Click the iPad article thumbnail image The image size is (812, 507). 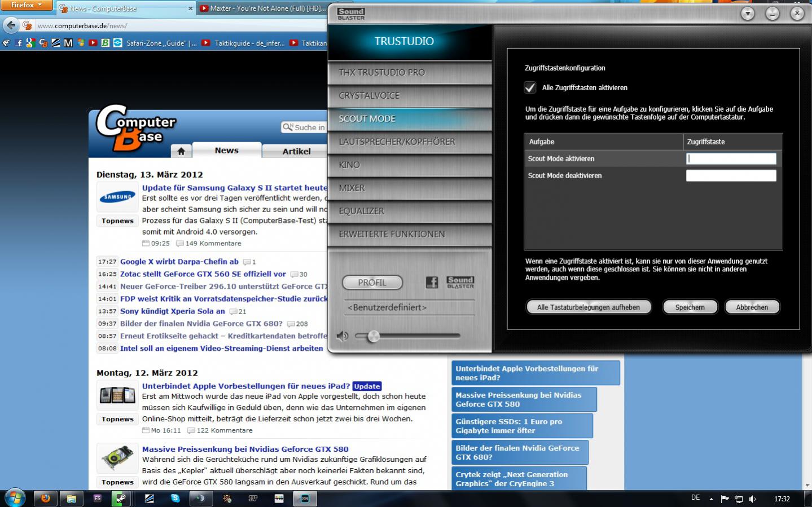pos(117,396)
